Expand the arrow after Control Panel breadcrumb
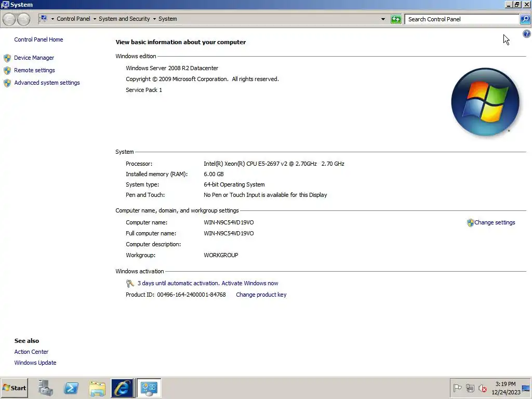532x399 pixels. click(95, 19)
